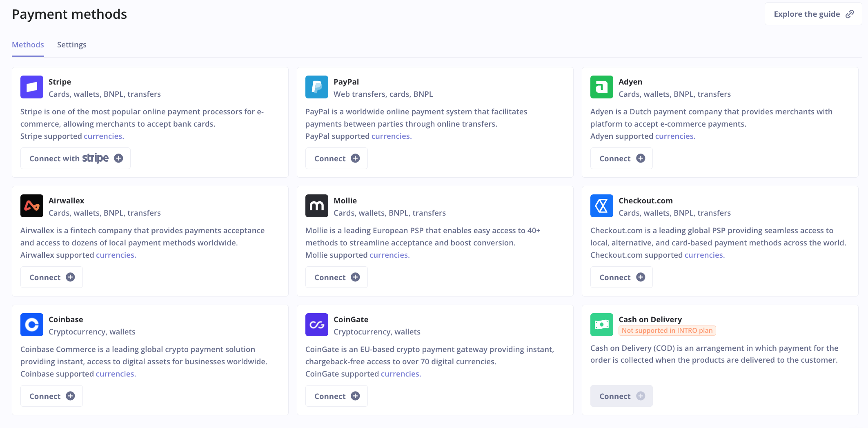
Task: Click the Airwallex logo icon
Action: click(x=31, y=206)
